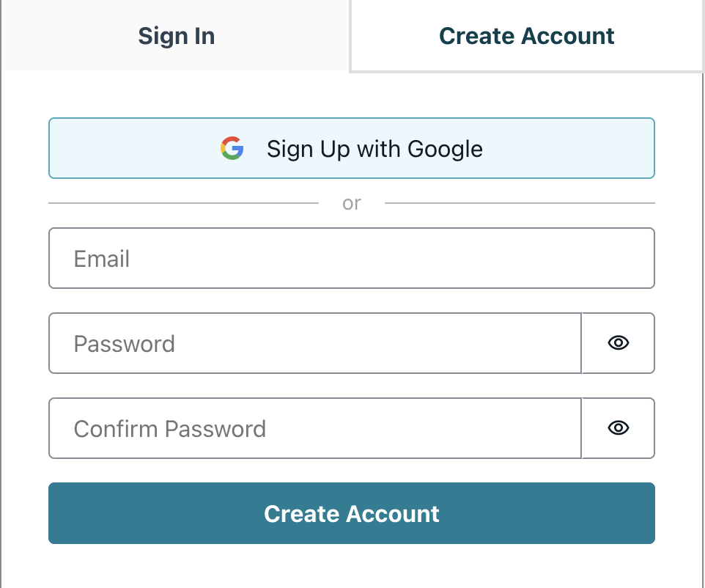Click inside the Password field
The image size is (705, 588).
(x=315, y=343)
